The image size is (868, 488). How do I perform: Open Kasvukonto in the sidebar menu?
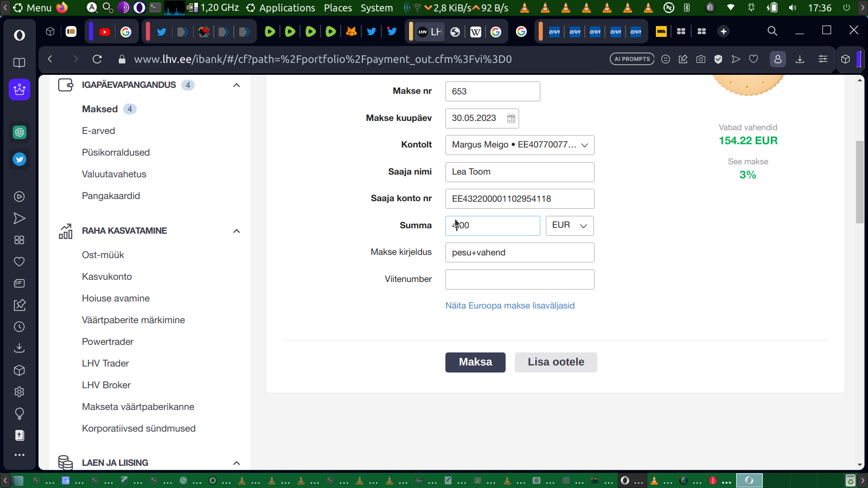107,277
